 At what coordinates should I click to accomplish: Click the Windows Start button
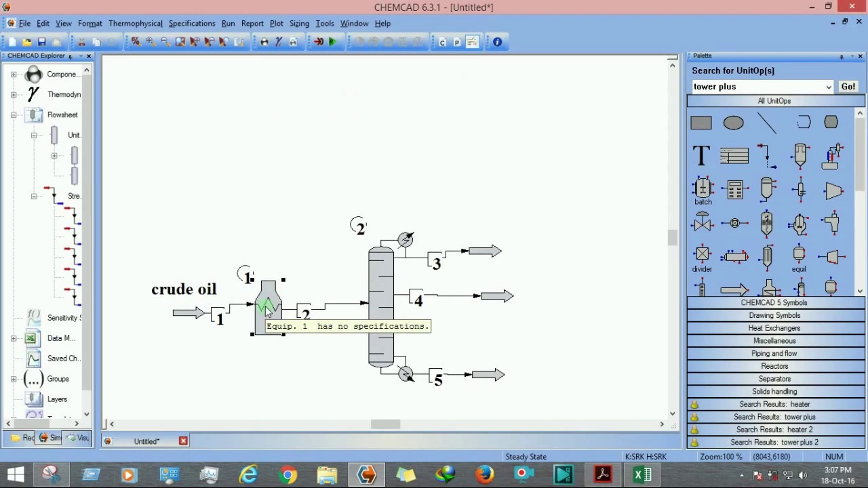pyautogui.click(x=16, y=474)
